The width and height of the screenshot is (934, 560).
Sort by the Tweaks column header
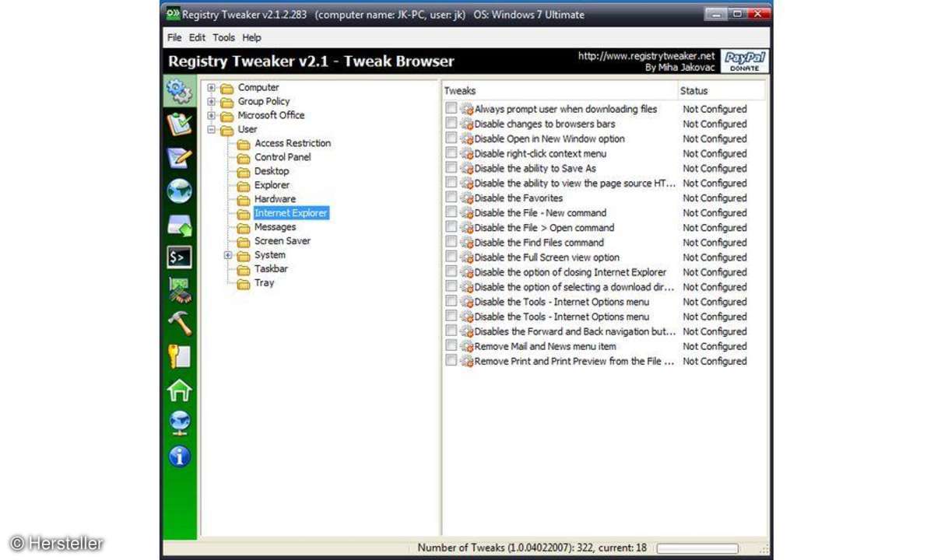click(x=560, y=90)
